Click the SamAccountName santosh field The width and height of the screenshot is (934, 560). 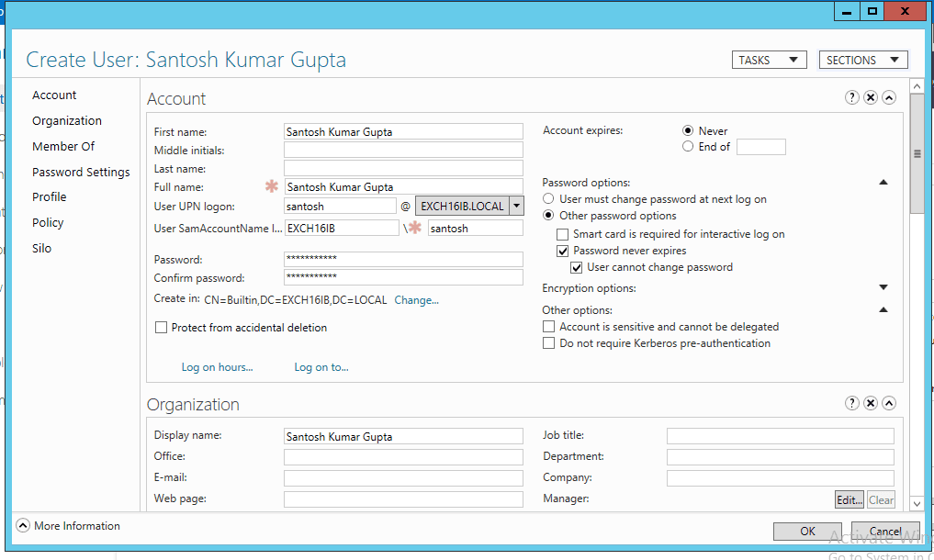click(476, 229)
